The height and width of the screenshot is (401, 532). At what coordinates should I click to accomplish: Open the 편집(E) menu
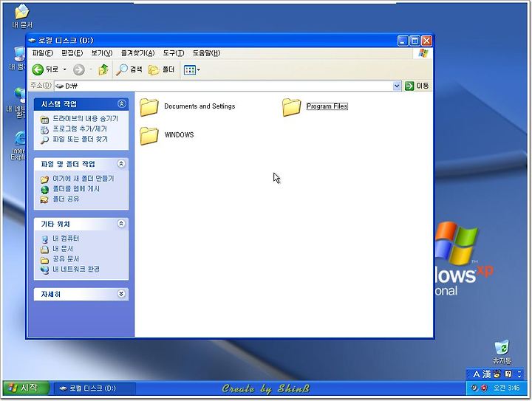(72, 53)
